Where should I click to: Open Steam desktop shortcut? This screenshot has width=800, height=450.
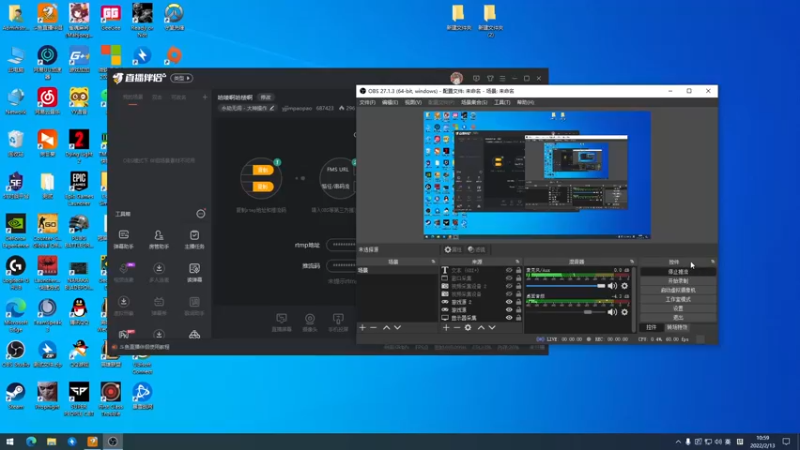tap(16, 396)
